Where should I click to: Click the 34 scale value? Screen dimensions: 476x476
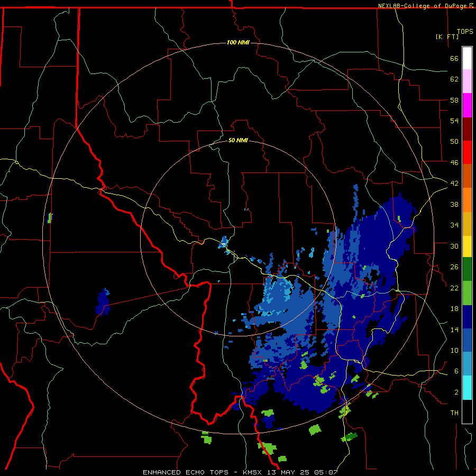454,225
